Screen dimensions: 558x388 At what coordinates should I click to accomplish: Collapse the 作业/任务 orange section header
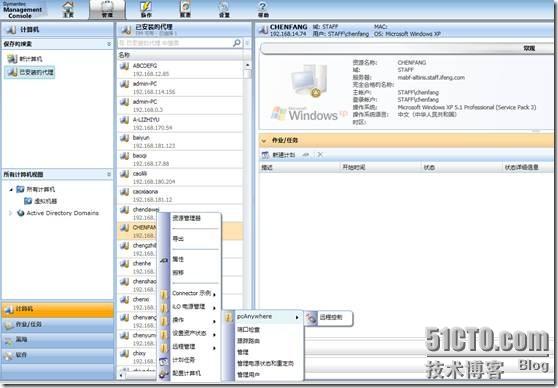[264, 141]
